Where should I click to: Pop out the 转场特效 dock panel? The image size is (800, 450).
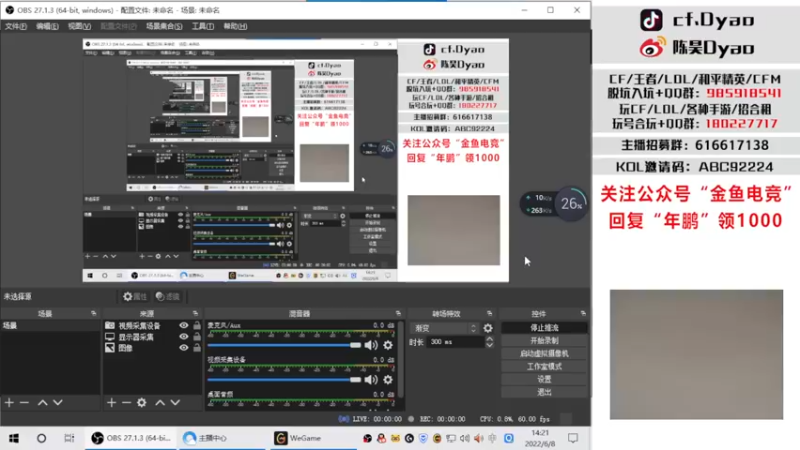coord(489,313)
